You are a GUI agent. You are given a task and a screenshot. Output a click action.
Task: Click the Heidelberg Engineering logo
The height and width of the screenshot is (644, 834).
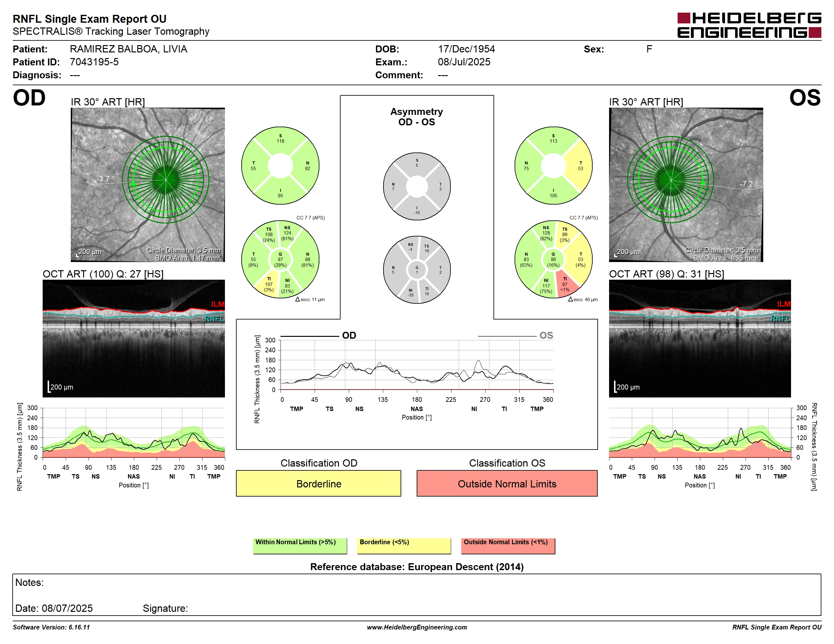pyautogui.click(x=749, y=25)
